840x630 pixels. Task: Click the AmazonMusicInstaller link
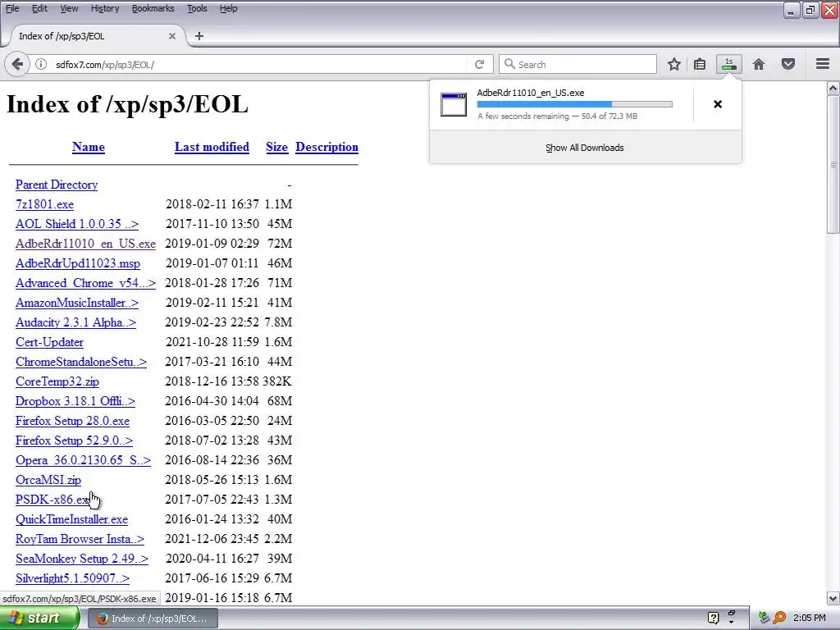click(x=76, y=303)
